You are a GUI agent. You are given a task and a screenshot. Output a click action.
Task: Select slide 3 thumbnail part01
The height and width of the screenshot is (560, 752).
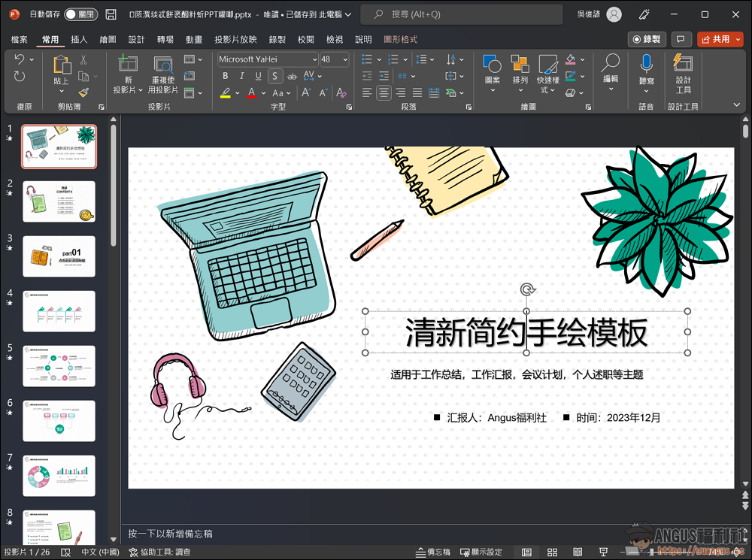click(59, 256)
